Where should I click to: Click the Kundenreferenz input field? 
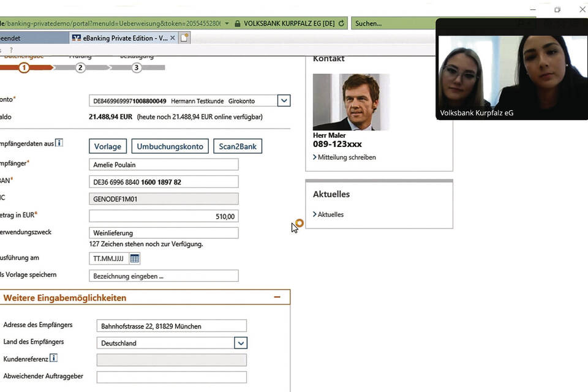coord(171,360)
